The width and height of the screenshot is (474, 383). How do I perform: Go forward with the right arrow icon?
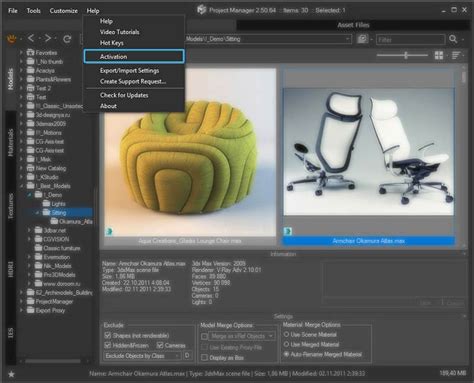coord(48,39)
